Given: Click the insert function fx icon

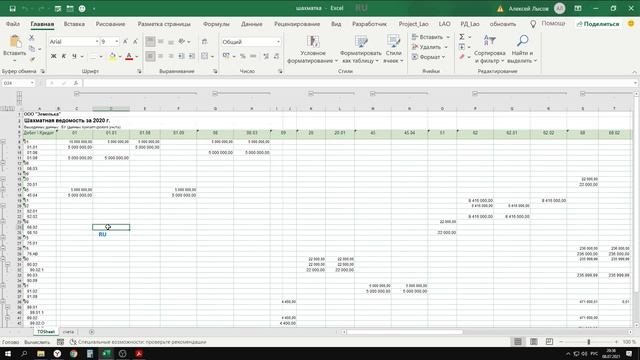Looking at the screenshot, I should coord(76,83).
